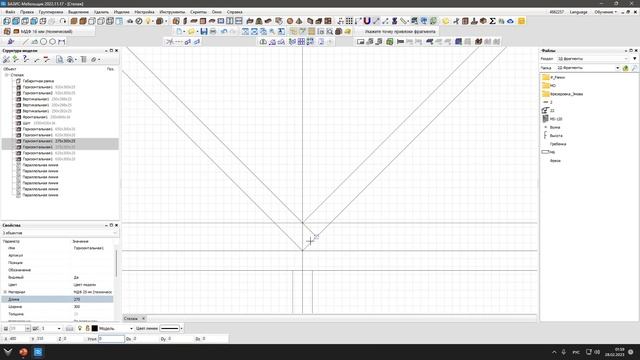Open the Скрипты menu

[198, 12]
